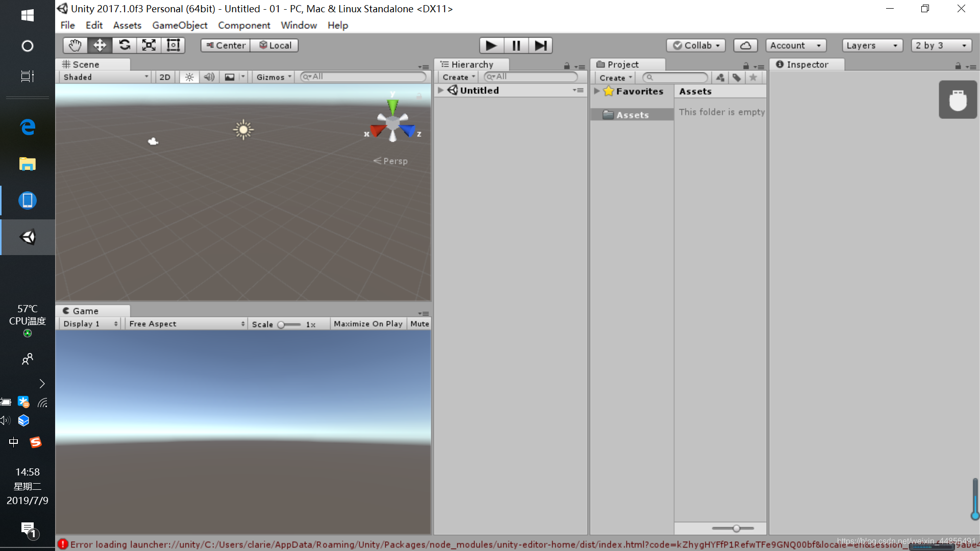The height and width of the screenshot is (551, 980).
Task: Expand the Untitled scene in Hierarchy
Action: 441,90
